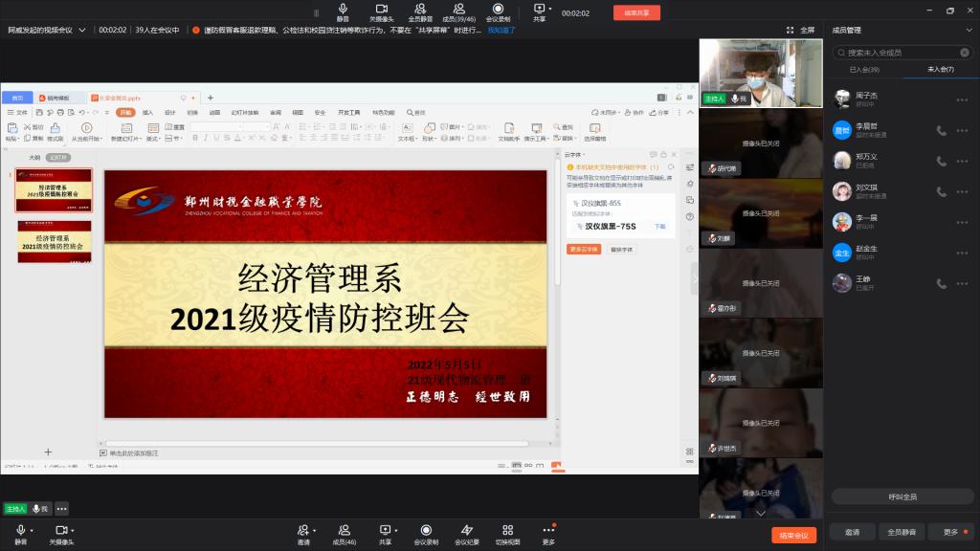Image resolution: width=980 pixels, height=551 pixels.
Task: Select the WPS Design ribbon tab
Action: (x=170, y=113)
